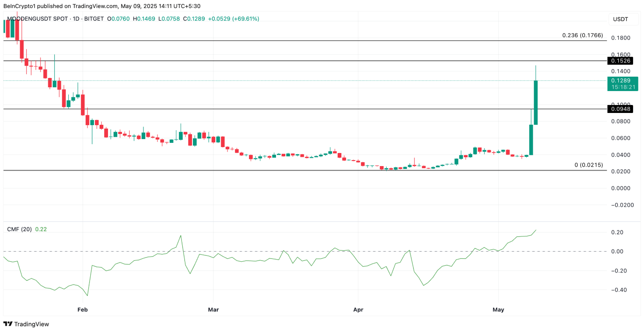Click the 0.236 (0.1766) Fibonacci level label
The height and width of the screenshot is (330, 644).
pyautogui.click(x=582, y=36)
